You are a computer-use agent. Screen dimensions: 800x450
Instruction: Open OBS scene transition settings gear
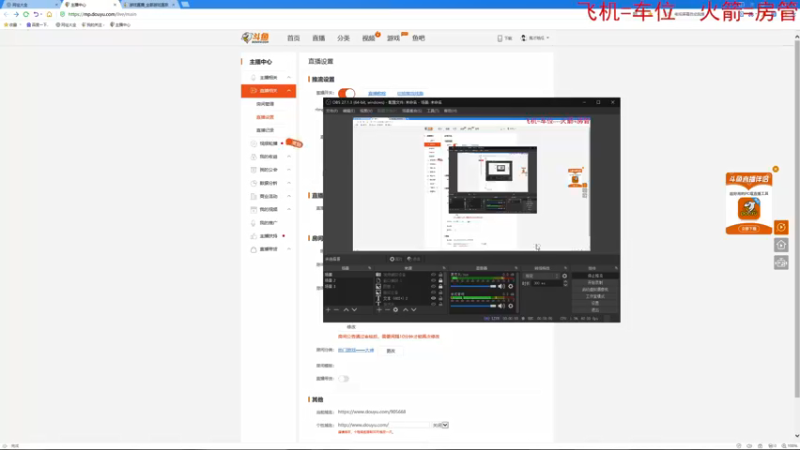pos(564,276)
